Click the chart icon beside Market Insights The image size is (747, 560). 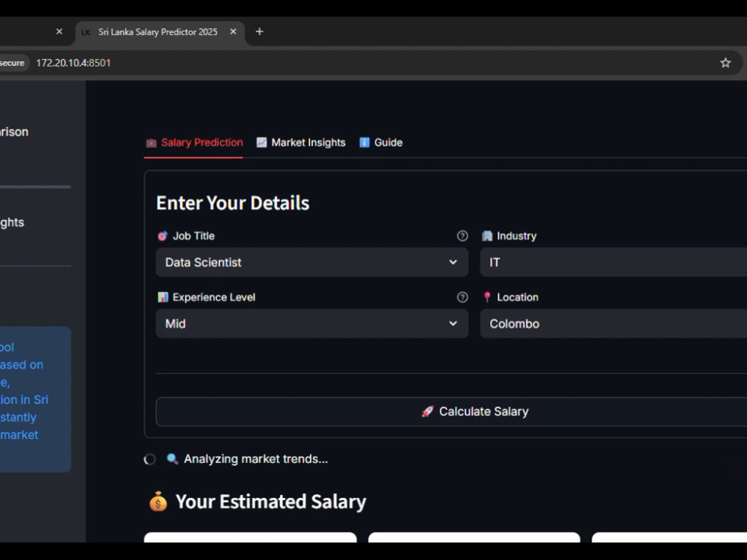(261, 143)
